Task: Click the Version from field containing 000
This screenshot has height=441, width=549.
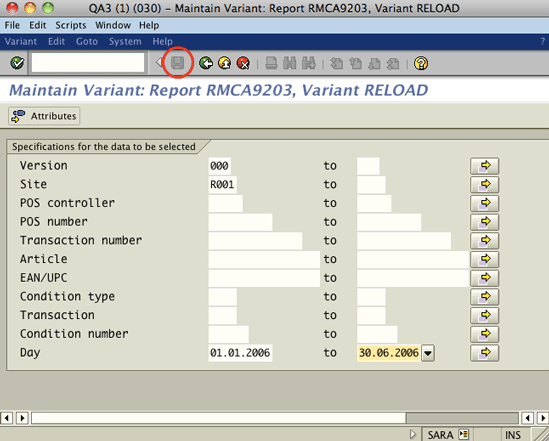Action: coord(220,166)
